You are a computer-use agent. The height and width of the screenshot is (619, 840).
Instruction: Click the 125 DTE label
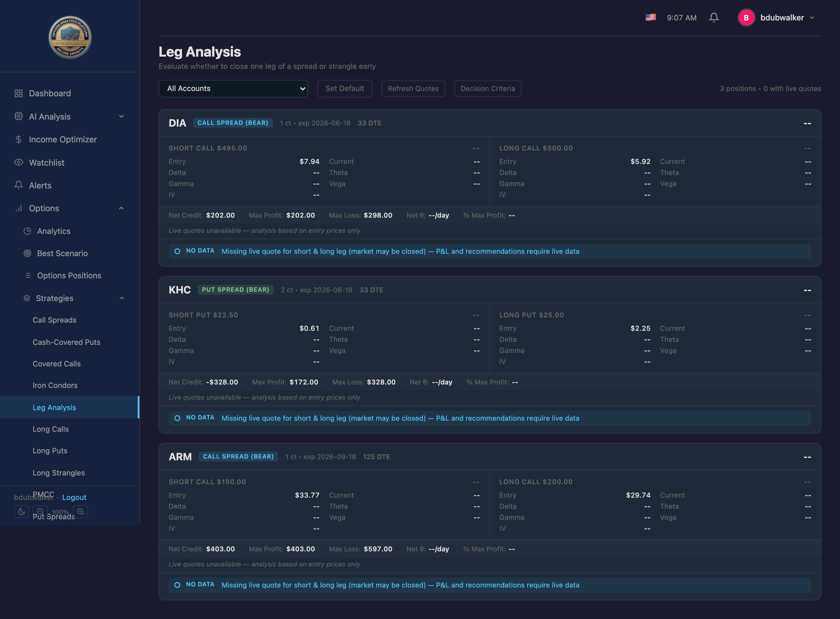point(377,457)
